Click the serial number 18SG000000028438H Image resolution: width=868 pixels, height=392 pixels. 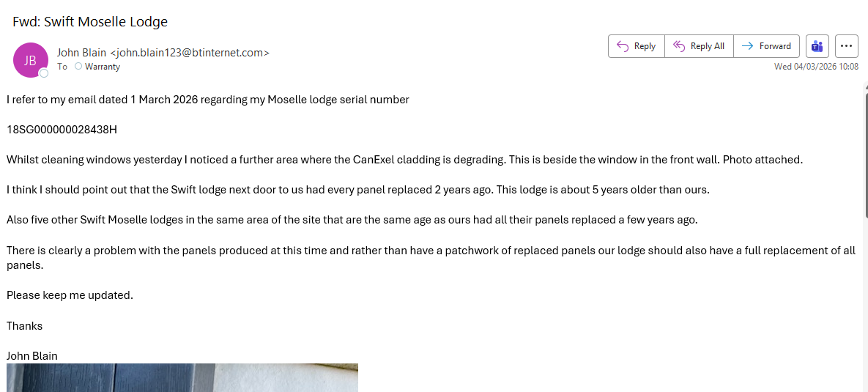point(62,130)
